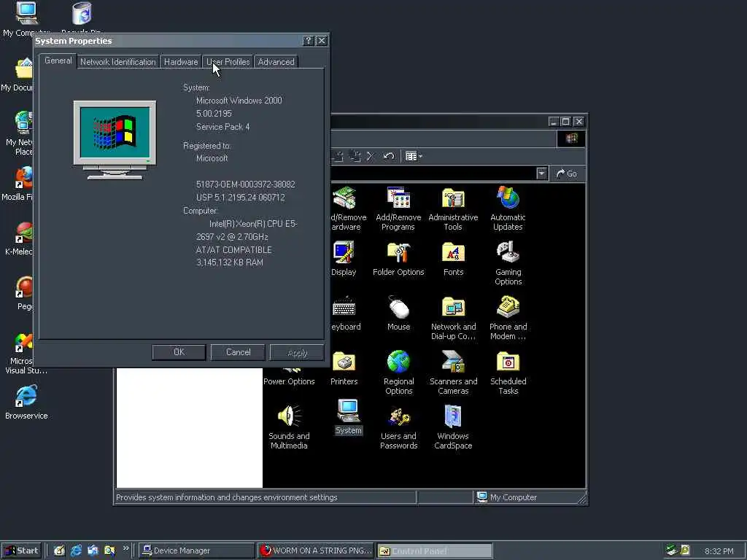Expand Quick Launch overflow chevron

125,548
